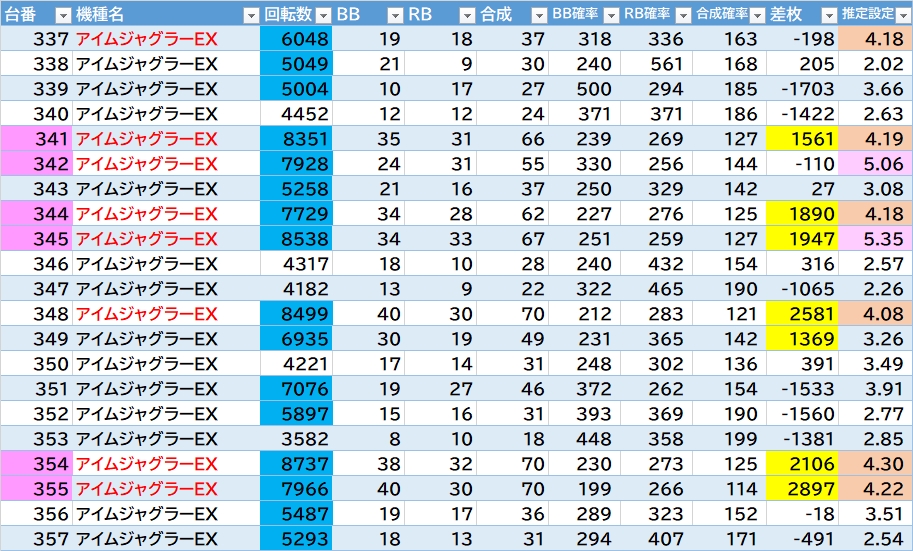Screen dimensions: 913x551
Task: Select estimated setting cell 4.30
Action: point(876,464)
